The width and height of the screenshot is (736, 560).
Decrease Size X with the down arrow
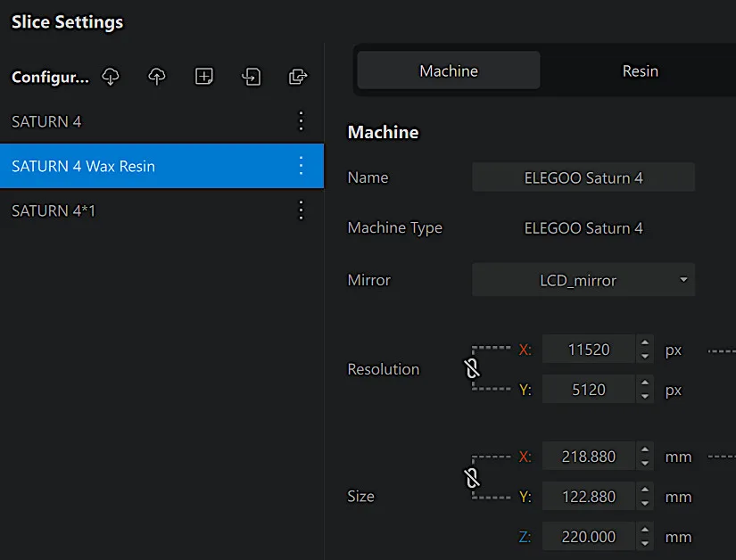click(x=645, y=464)
